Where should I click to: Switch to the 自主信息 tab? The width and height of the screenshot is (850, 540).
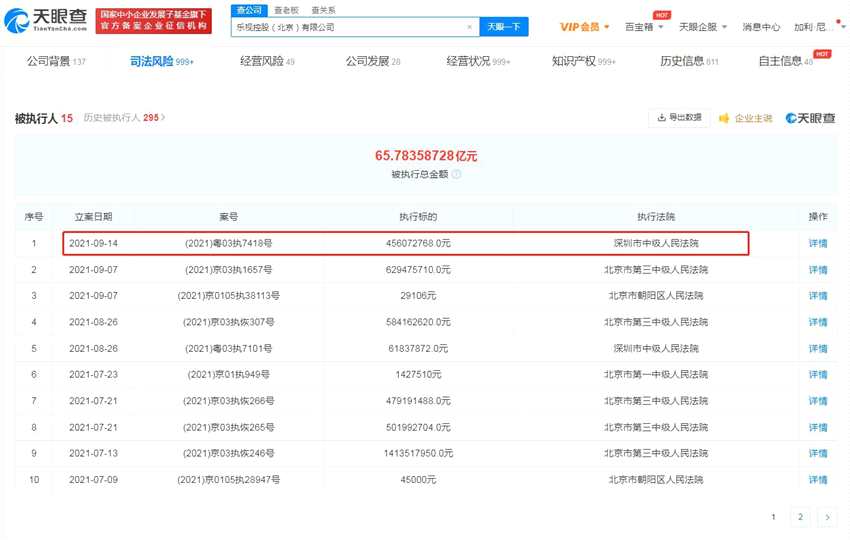click(x=785, y=61)
